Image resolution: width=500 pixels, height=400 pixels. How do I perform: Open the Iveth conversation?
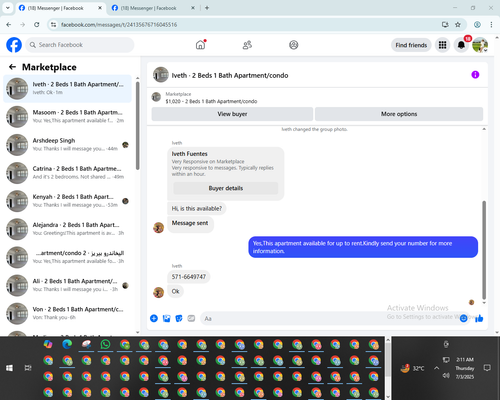pos(67,88)
